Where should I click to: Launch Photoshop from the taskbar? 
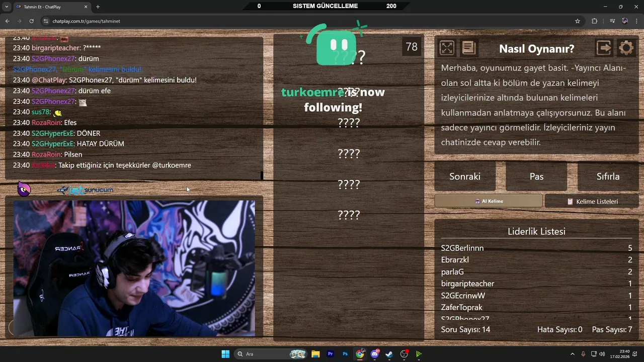[345, 354]
